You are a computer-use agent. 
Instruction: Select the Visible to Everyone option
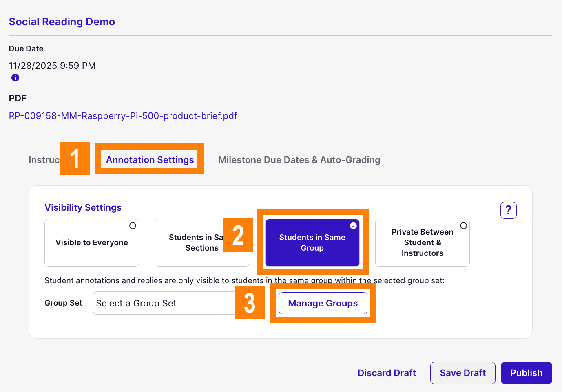[x=91, y=243]
